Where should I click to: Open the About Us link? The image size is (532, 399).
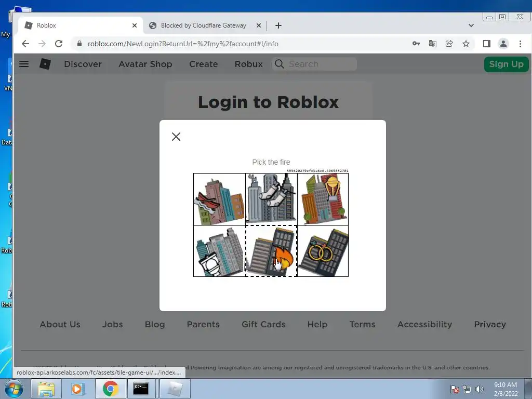pos(60,324)
